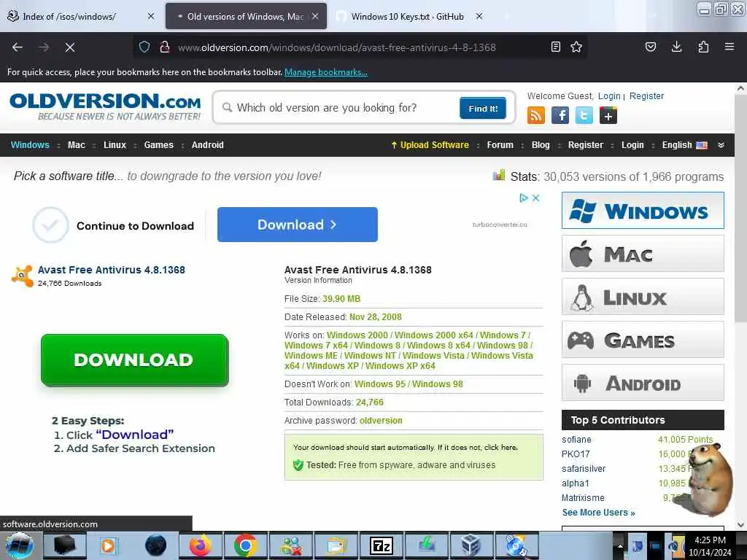Click the See More Users link
This screenshot has height=560, width=747.
(598, 513)
